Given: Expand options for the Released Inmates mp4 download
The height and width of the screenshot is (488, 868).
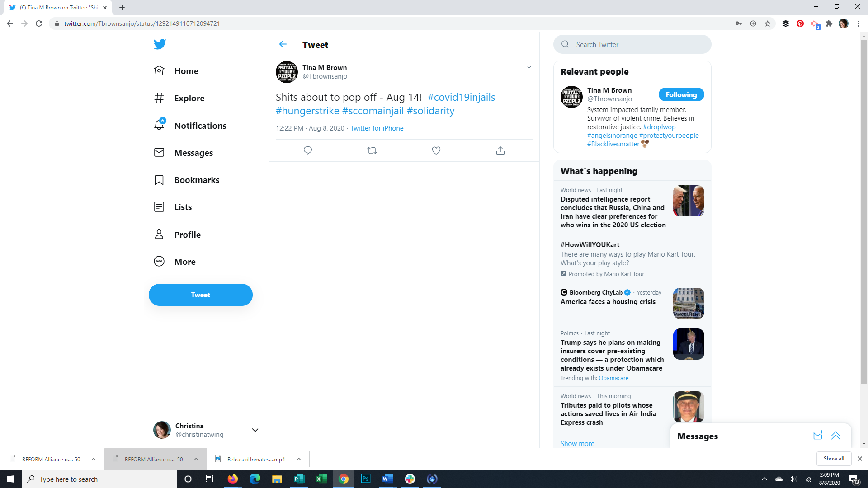Looking at the screenshot, I should click(299, 459).
